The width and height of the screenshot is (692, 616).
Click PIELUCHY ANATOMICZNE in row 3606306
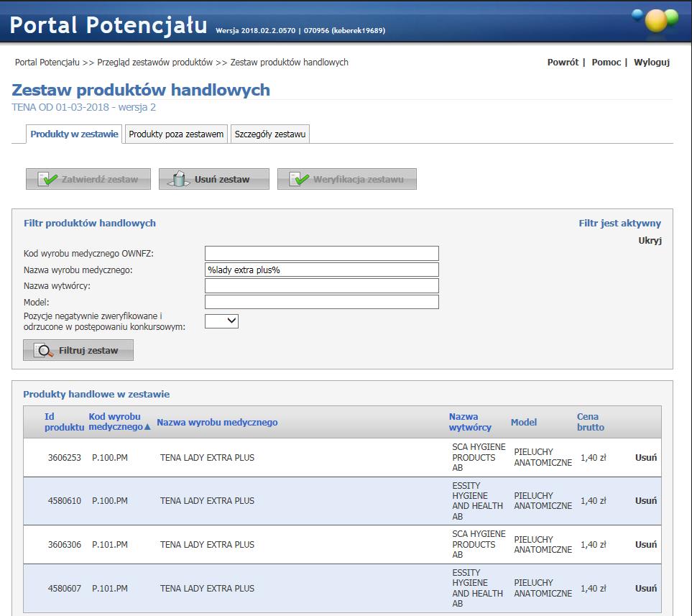(543, 544)
